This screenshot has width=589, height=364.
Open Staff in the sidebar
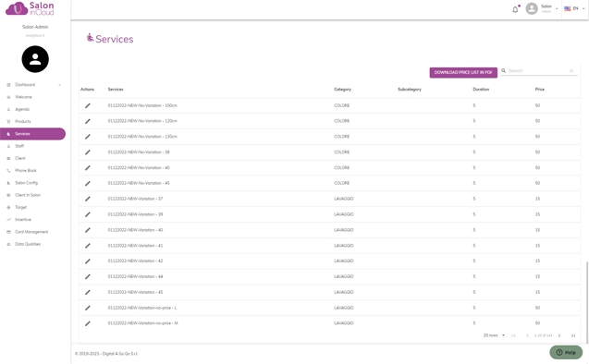coord(19,146)
